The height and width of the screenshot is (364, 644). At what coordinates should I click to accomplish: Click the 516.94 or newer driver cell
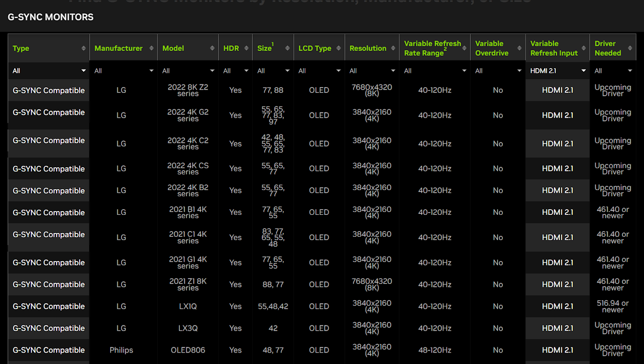pyautogui.click(x=613, y=306)
